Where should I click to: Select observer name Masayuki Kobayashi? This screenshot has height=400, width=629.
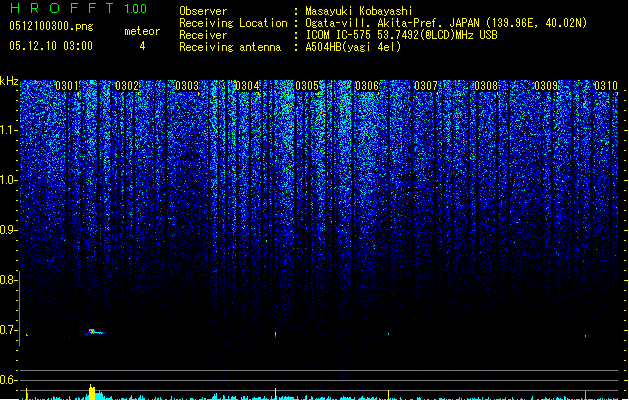click(x=359, y=11)
